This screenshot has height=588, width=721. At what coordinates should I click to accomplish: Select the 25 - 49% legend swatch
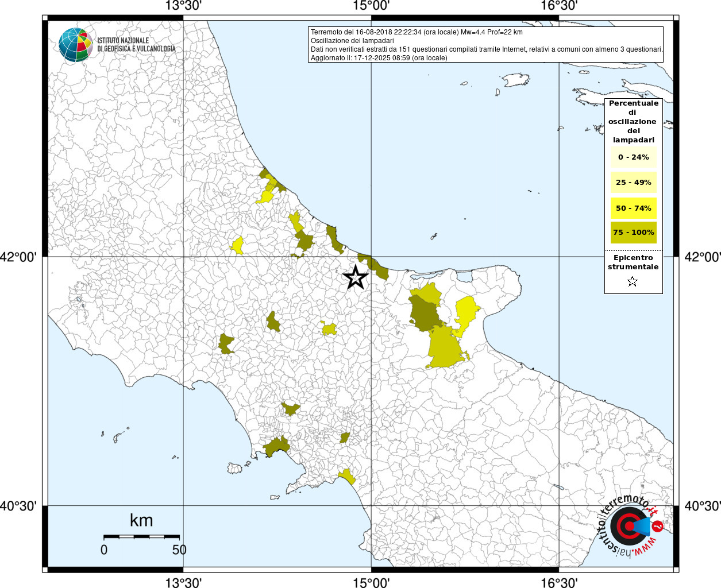pos(633,183)
